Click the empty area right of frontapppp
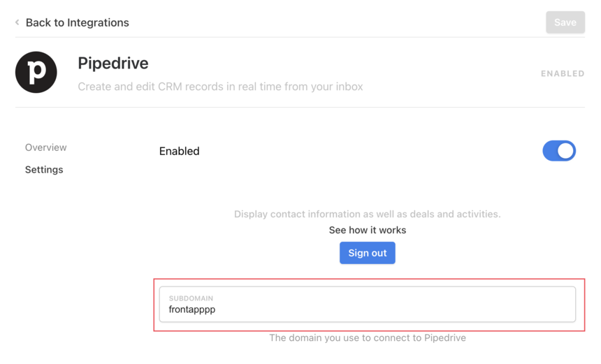The image size is (601, 364). click(x=395, y=310)
